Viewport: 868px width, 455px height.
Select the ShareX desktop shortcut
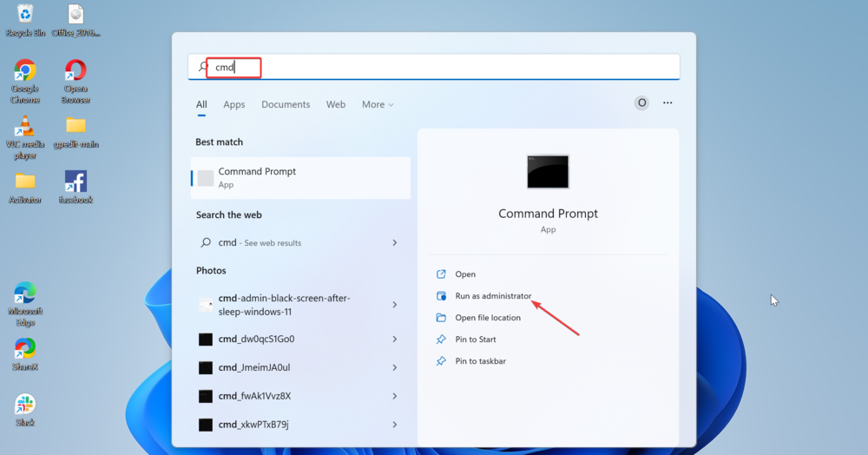point(25,354)
